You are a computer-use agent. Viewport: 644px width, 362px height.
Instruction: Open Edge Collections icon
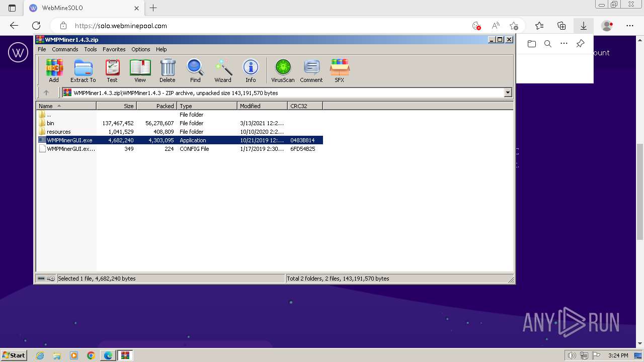561,26
